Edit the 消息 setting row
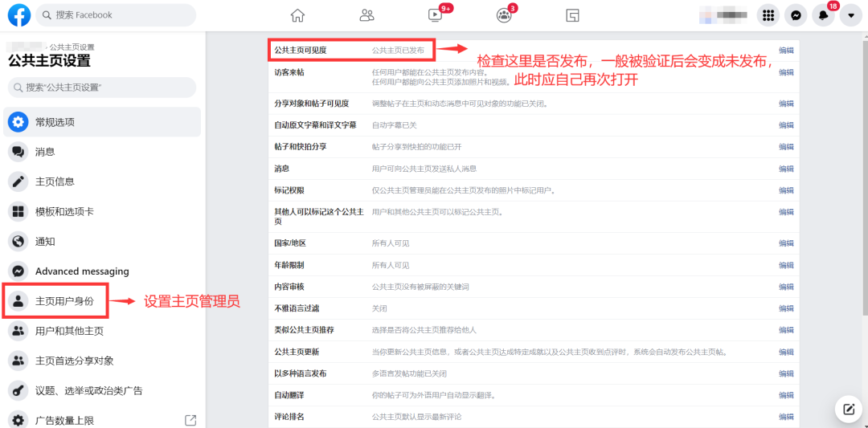868x428 pixels. pos(786,169)
